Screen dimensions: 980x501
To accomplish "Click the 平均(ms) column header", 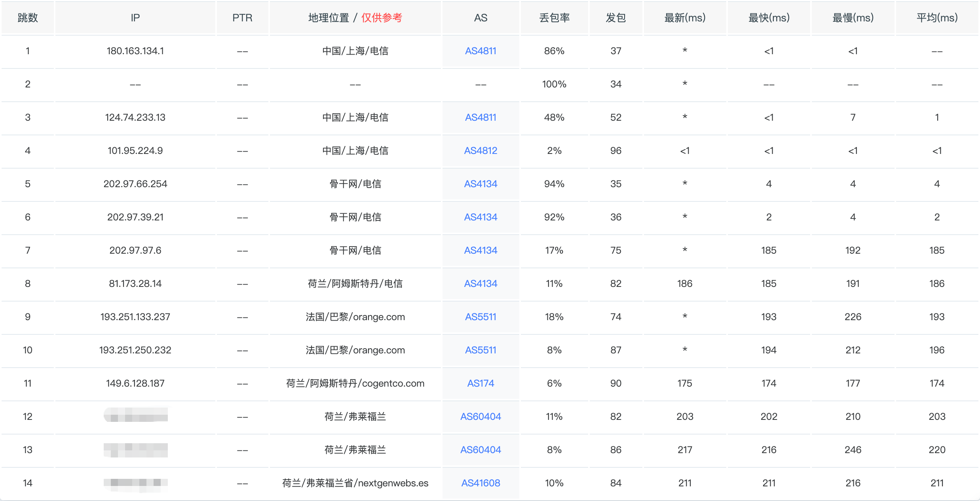I will (x=937, y=18).
